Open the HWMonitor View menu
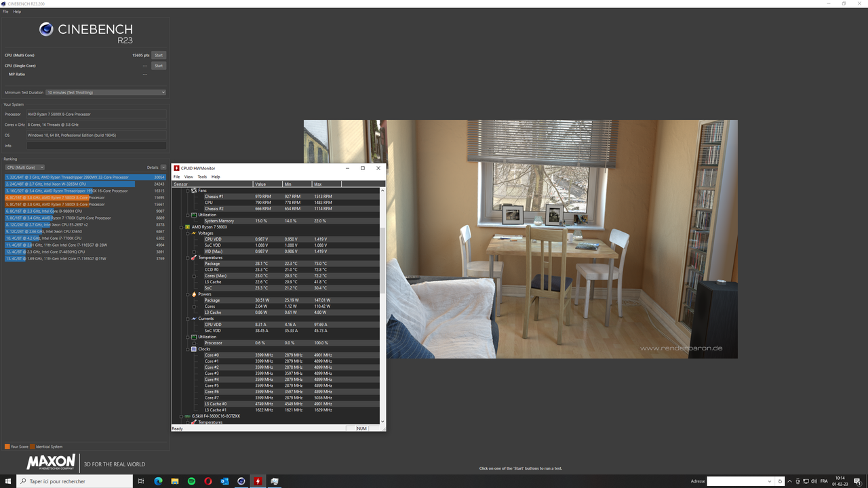868x488 pixels. [x=189, y=177]
